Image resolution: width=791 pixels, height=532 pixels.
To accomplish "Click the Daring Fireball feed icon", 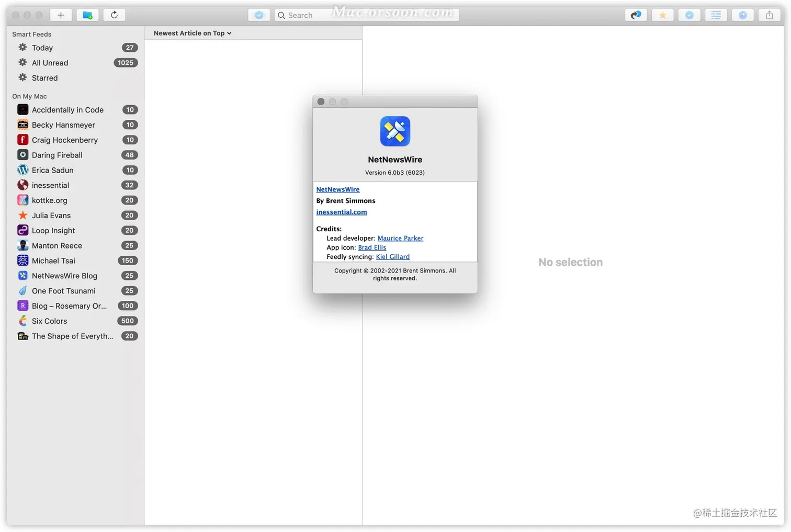I will (23, 155).
